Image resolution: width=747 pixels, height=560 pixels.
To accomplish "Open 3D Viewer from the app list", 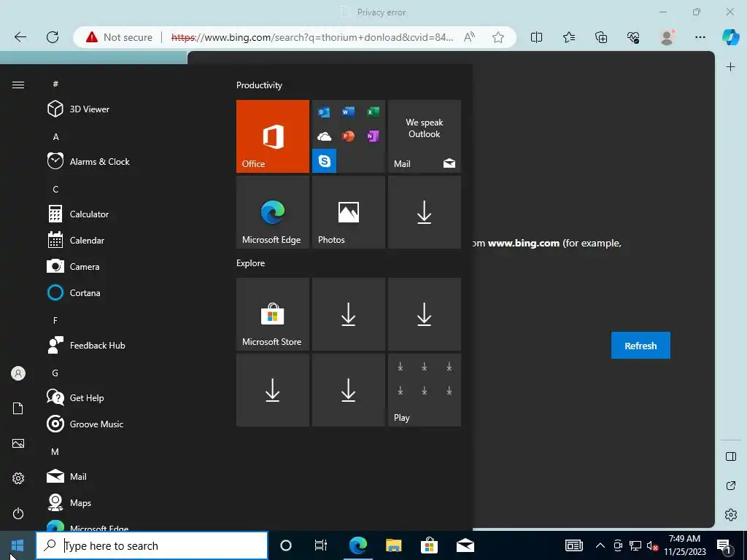I will [79, 109].
